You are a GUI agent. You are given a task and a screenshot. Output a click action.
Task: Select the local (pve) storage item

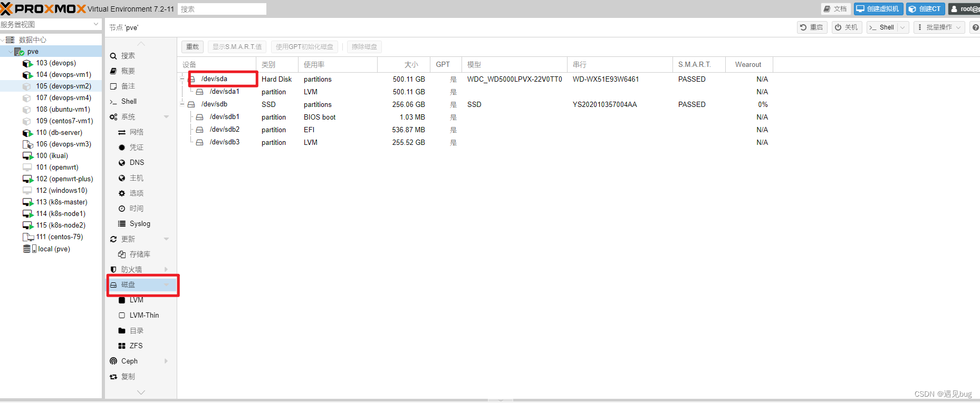51,249
